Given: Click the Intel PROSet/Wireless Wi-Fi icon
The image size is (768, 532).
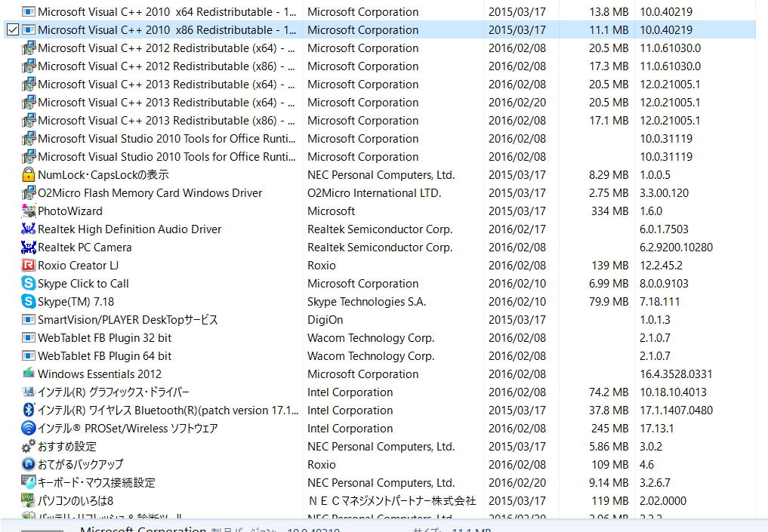Looking at the screenshot, I should pyautogui.click(x=29, y=429).
